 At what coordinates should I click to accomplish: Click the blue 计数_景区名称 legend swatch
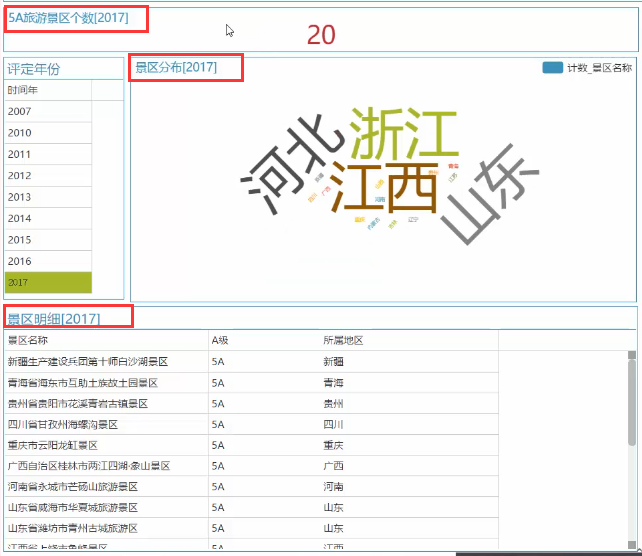[553, 68]
